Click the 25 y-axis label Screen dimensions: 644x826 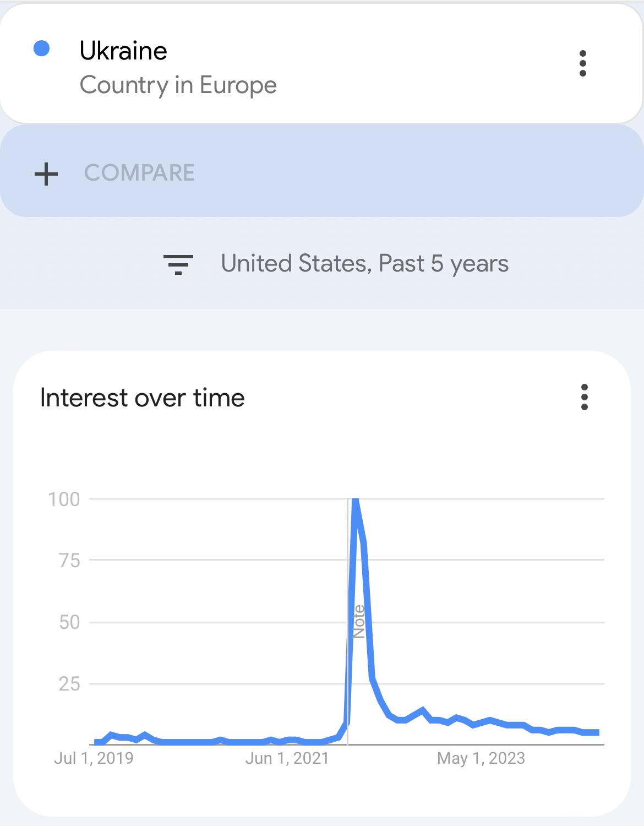pyautogui.click(x=70, y=684)
